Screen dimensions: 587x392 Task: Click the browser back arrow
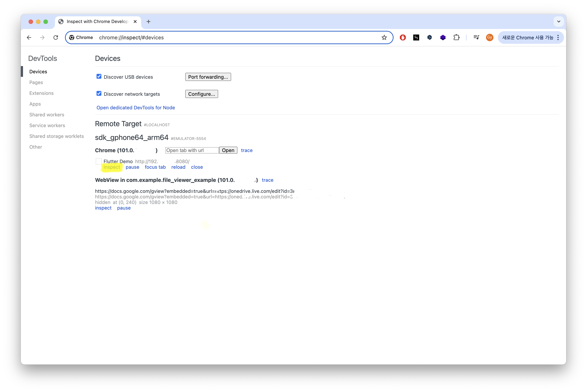pos(29,37)
